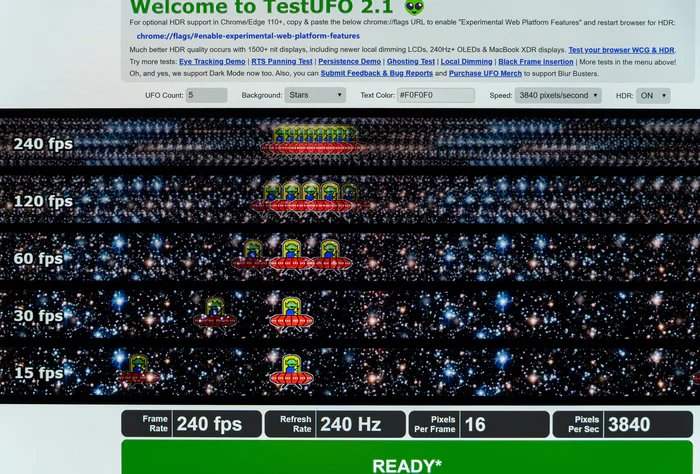The width and height of the screenshot is (700, 474).
Task: Click the Refresh Rate 240 Hz readout
Action: (x=335, y=424)
